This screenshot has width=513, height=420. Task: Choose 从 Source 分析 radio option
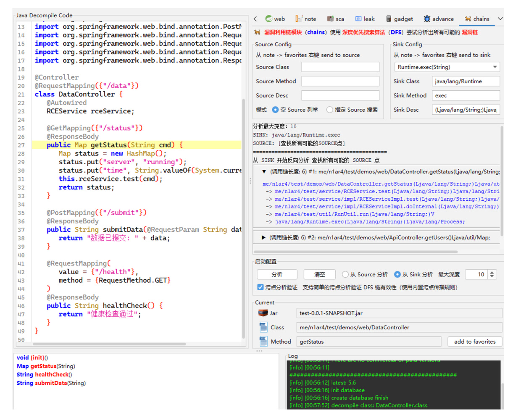345,274
